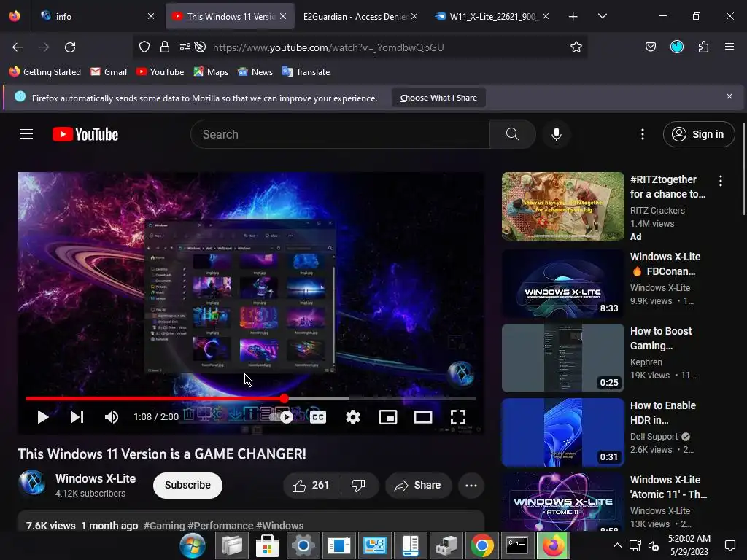Close the active YouTube tab

coord(283,16)
